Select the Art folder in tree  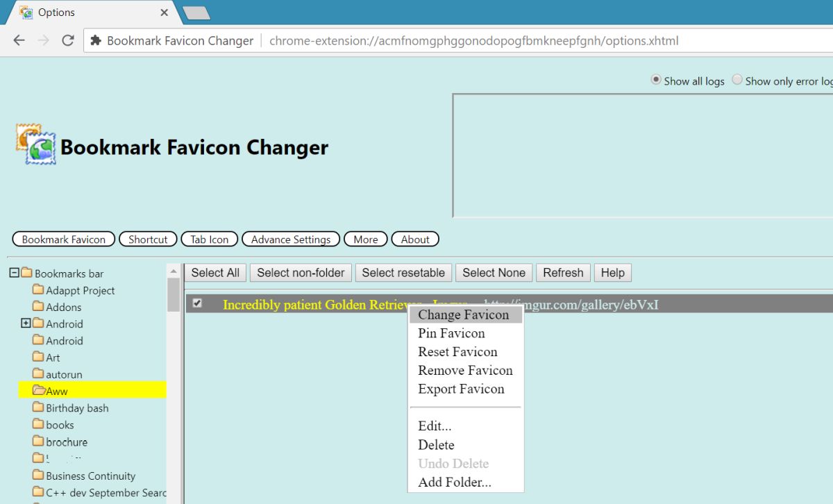coord(53,358)
